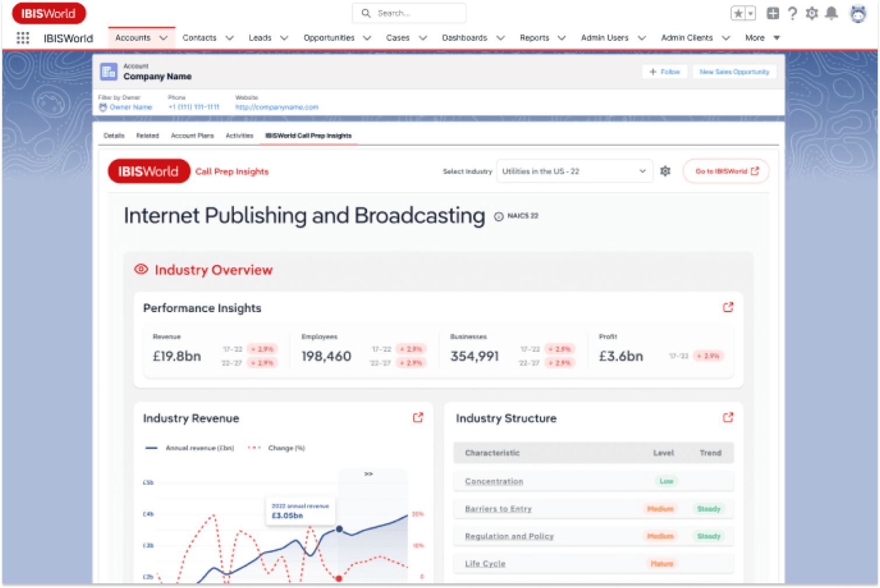Click the NAICS info icon
Screen dimensions: 880x588
pyautogui.click(x=499, y=216)
